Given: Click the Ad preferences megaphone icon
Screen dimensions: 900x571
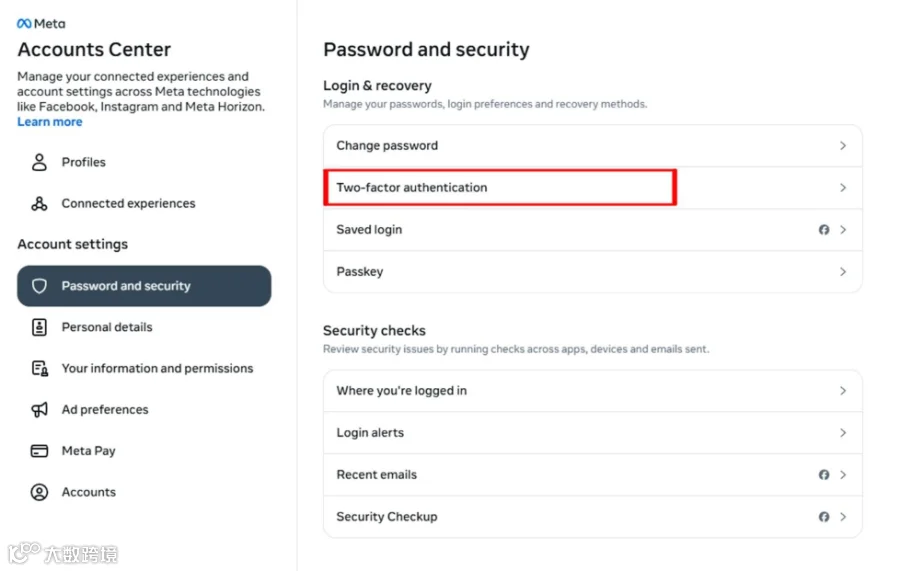Looking at the screenshot, I should click(39, 410).
